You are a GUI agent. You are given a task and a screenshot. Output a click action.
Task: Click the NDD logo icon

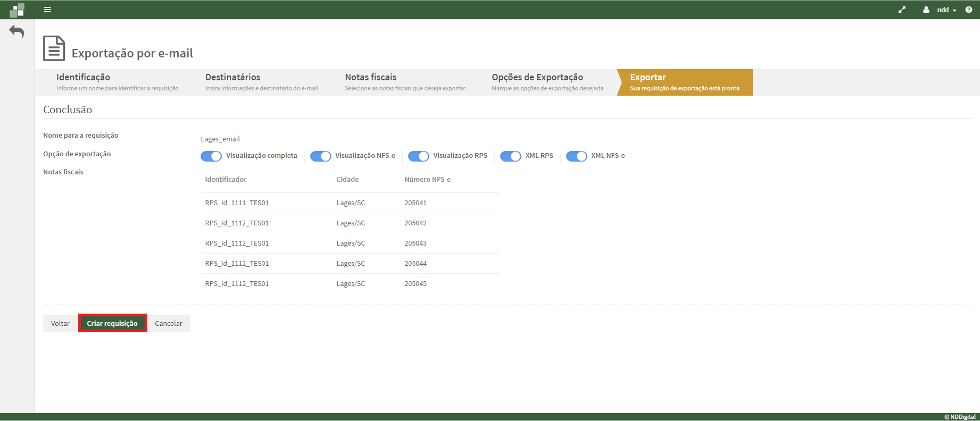(17, 10)
